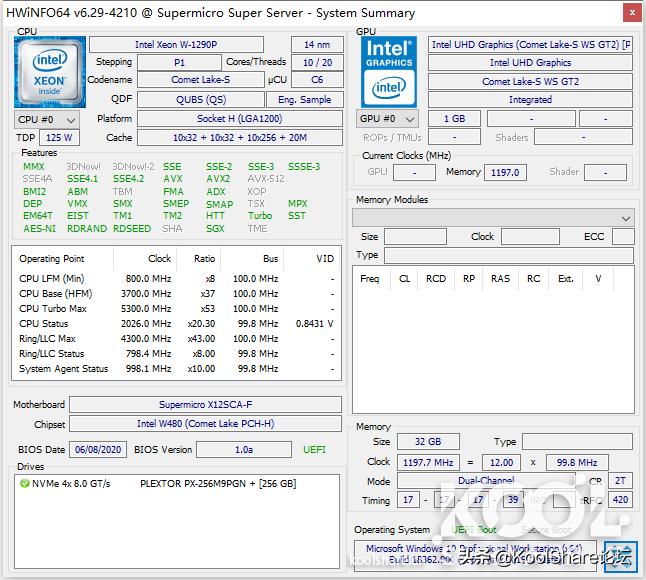
Task: Expand the Memory Modules dropdown list
Action: pyautogui.click(x=626, y=218)
